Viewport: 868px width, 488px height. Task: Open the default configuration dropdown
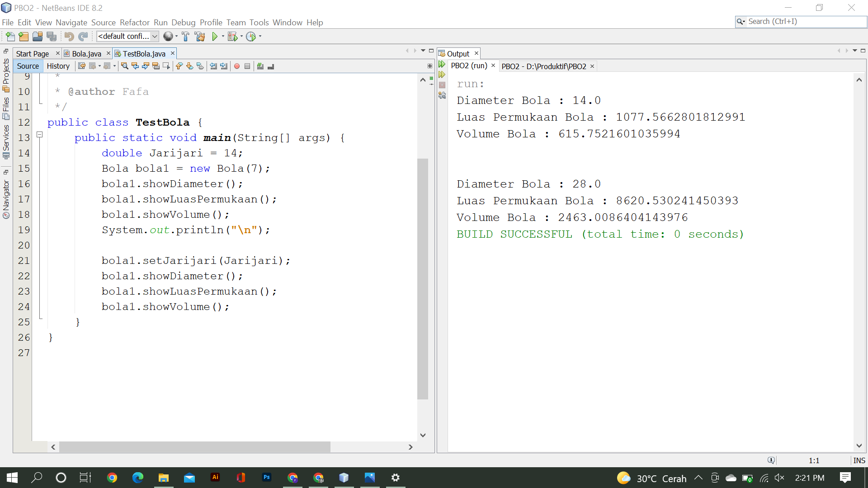tap(156, 37)
